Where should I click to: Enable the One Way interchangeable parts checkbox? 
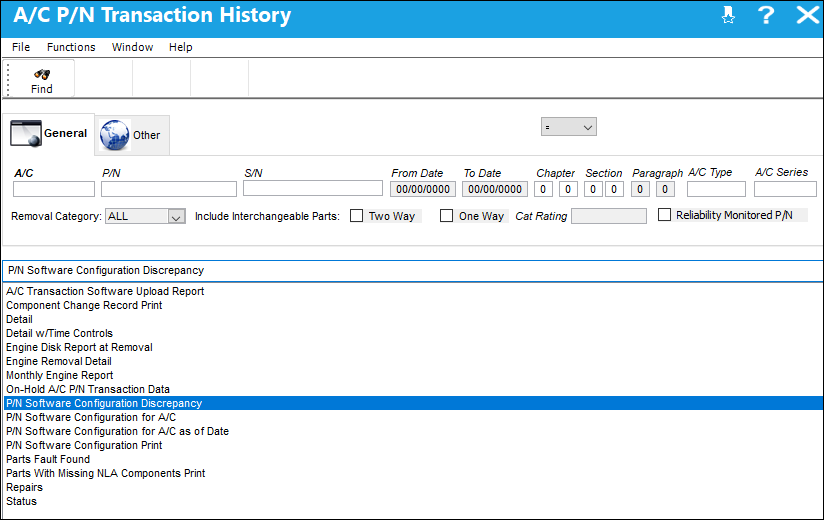(446, 216)
